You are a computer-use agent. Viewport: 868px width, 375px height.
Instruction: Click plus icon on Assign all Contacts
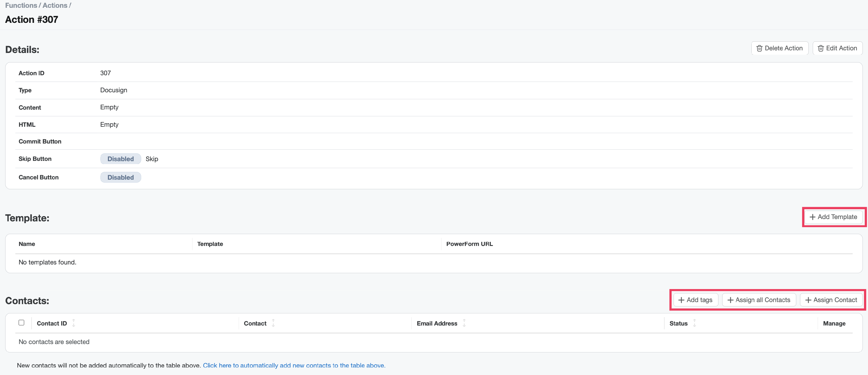click(x=730, y=300)
